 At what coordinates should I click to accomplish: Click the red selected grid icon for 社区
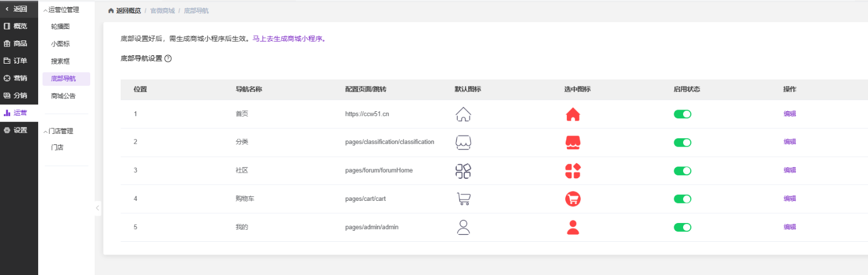(x=573, y=170)
